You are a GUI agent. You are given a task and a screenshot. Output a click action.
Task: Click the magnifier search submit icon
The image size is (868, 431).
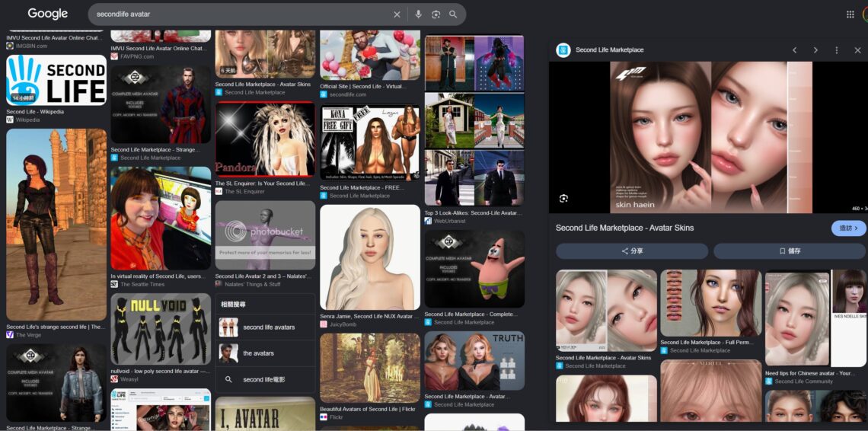click(x=453, y=14)
